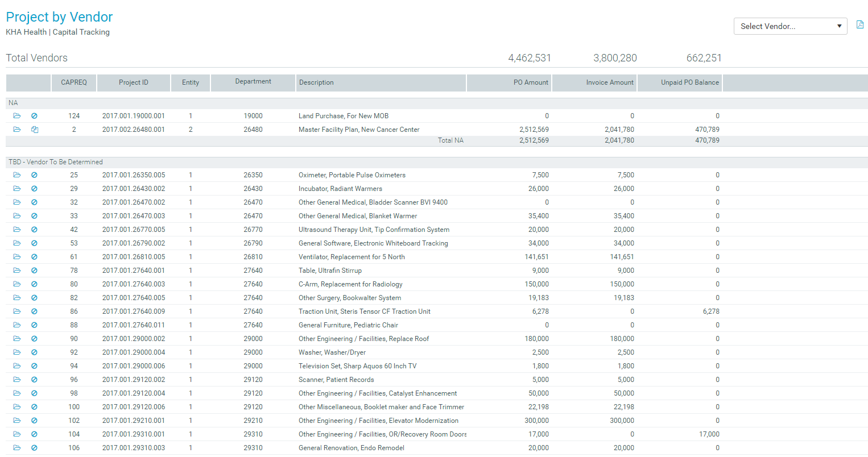Click description Television Set, Sharp Aquos 60 Inch TV
The height and width of the screenshot is (457, 868).
point(358,366)
